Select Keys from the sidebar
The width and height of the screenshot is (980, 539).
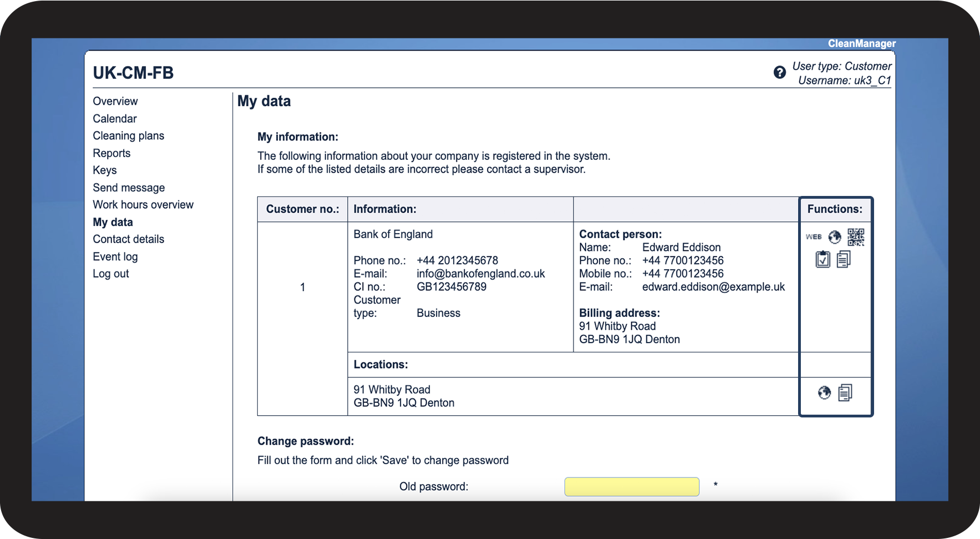coord(105,170)
